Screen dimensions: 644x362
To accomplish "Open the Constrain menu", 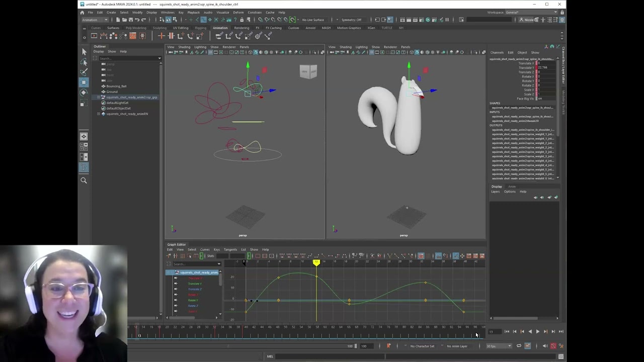I will 254,12.
